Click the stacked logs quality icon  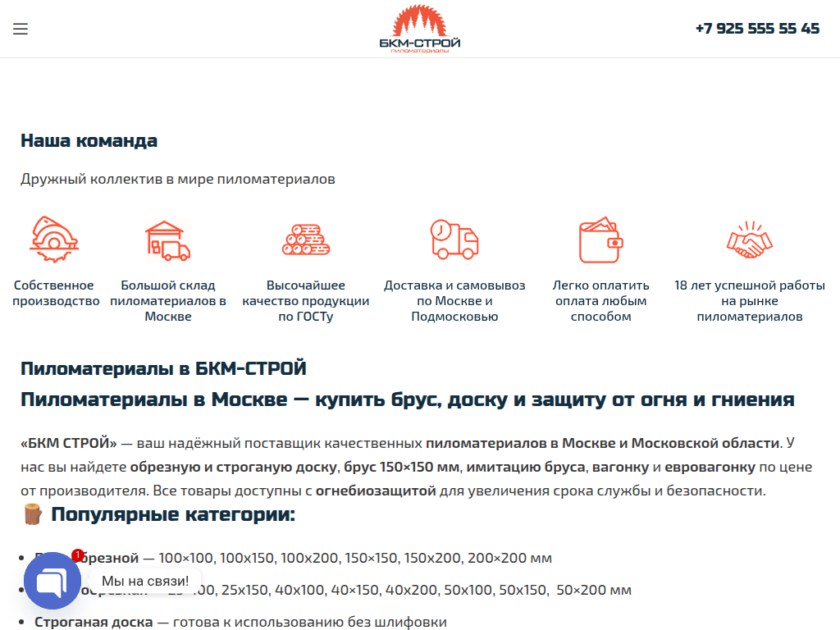coord(306,240)
